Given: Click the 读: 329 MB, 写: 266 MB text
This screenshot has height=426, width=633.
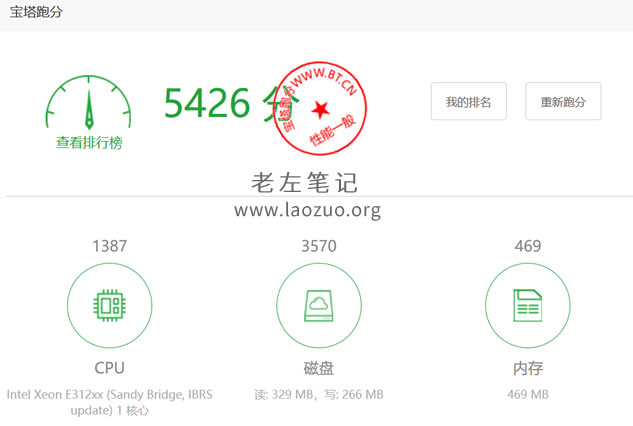Looking at the screenshot, I should pos(319,395).
